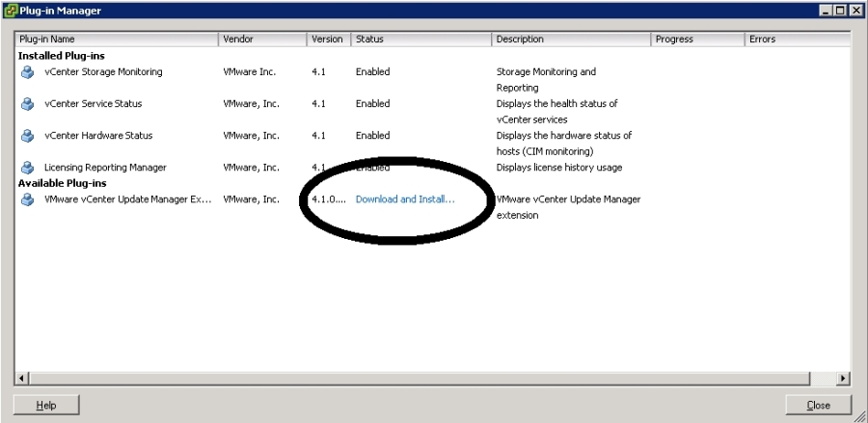
Task: Click the vCenter Storage Monitoring plug-in icon
Action: [x=27, y=72]
